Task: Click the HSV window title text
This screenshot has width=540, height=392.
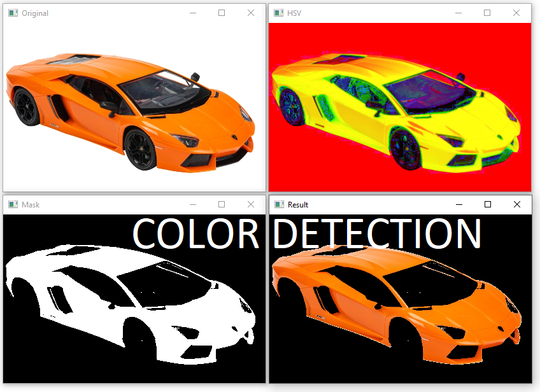Action: coord(294,13)
